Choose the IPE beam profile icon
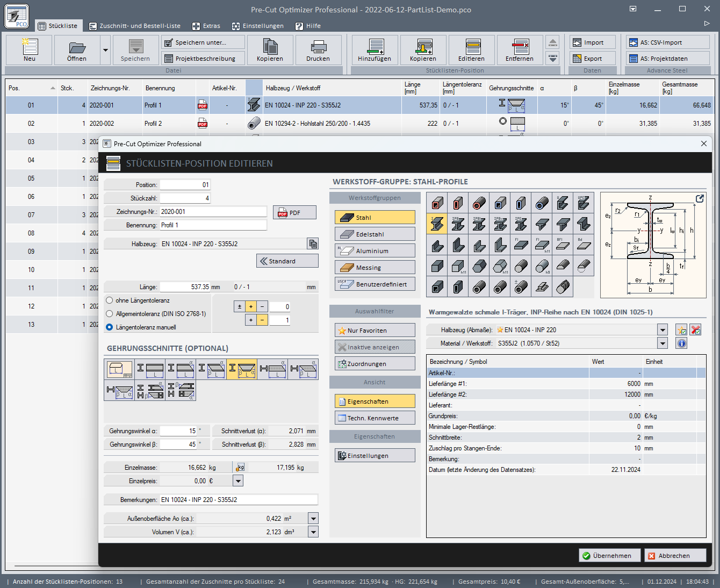This screenshot has width=720, height=588. click(x=521, y=224)
